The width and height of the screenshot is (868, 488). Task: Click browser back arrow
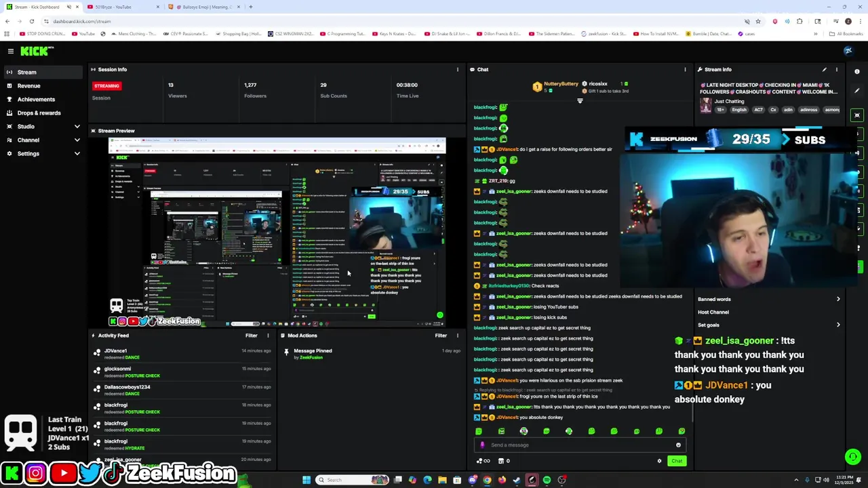tap(7, 21)
